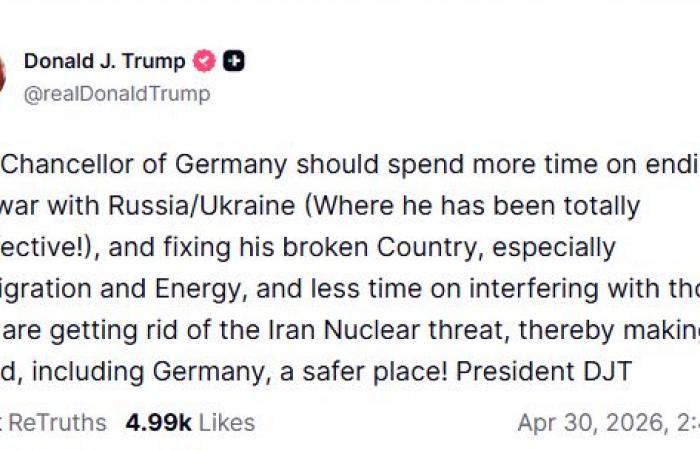Image resolution: width=700 pixels, height=450 pixels.
Task: Open Donald J. Trump display name link
Action: 104,61
